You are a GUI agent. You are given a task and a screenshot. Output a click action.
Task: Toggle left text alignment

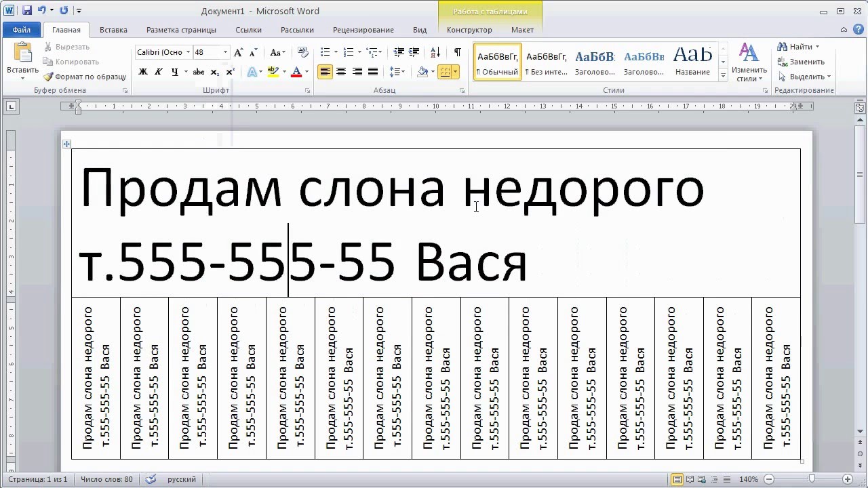[325, 72]
